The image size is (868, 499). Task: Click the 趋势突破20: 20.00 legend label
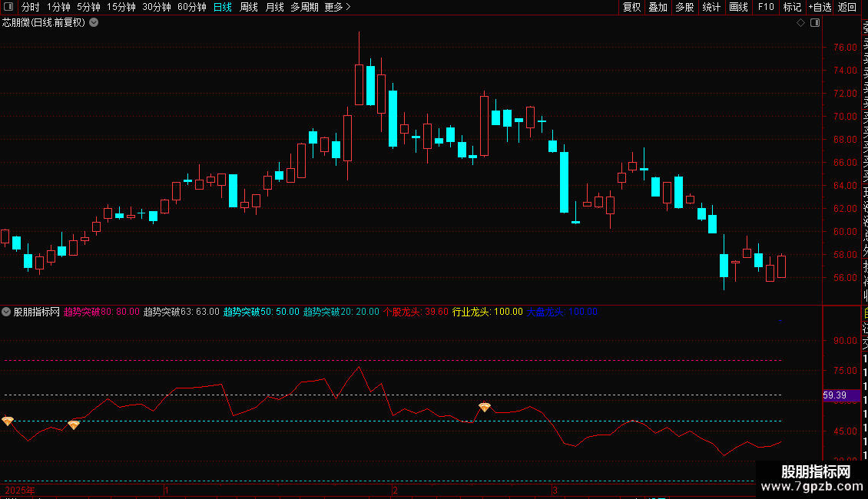click(341, 312)
